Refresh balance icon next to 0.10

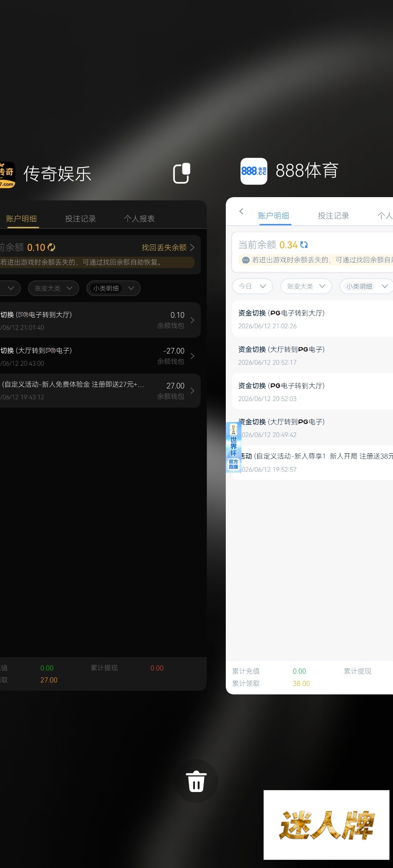tap(51, 247)
